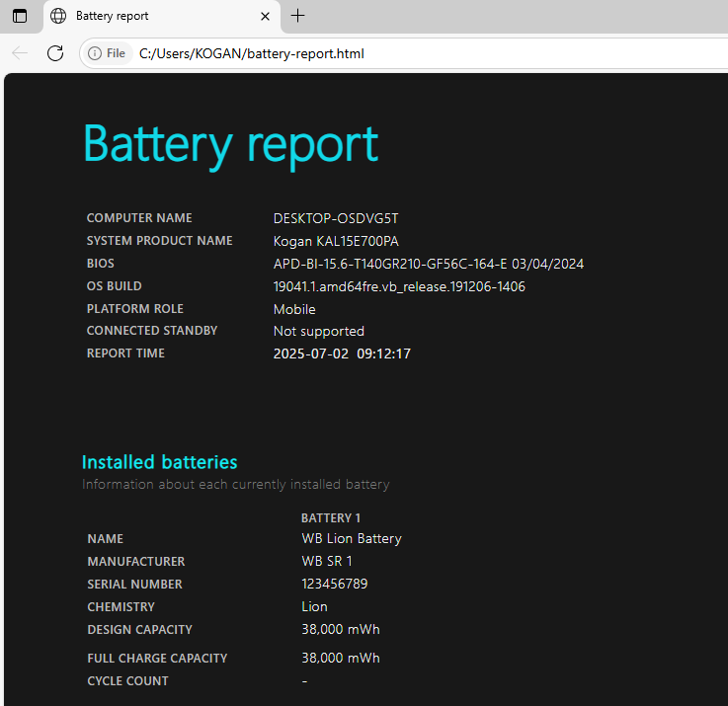Close the Battery report tab
This screenshot has height=706, width=728.
[x=265, y=16]
